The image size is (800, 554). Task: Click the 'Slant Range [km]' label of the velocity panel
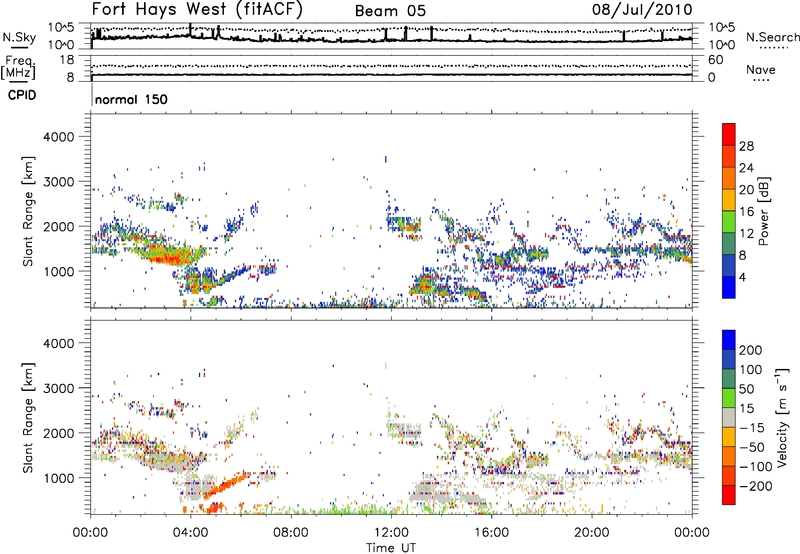coord(28,417)
